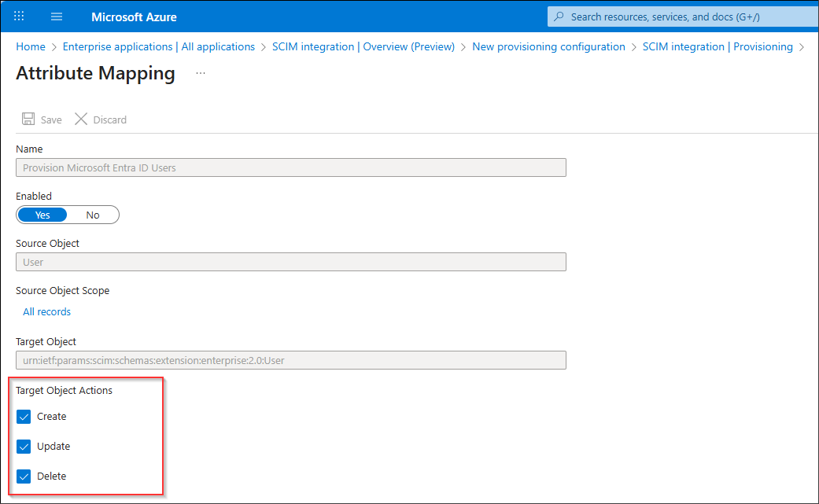819x504 pixels.
Task: Click the Source Object field showing User
Action: pos(291,262)
